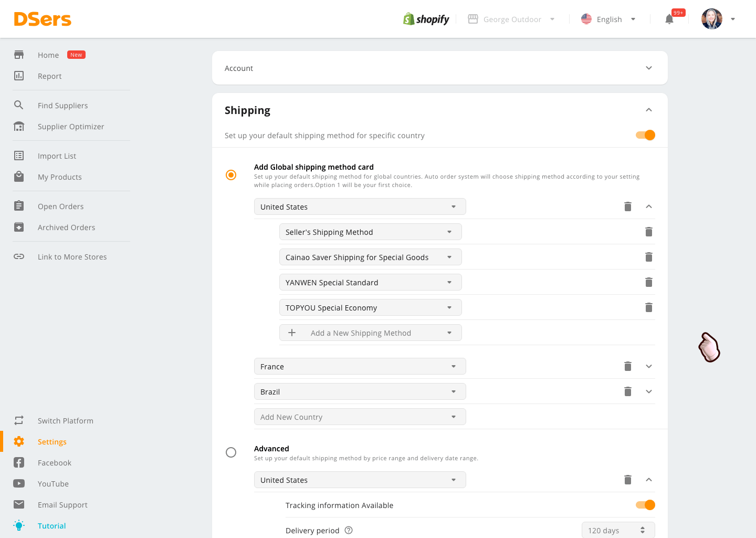Screen dimensions: 756x538
Task: Open Find Suppliers menu item
Action: (63, 106)
